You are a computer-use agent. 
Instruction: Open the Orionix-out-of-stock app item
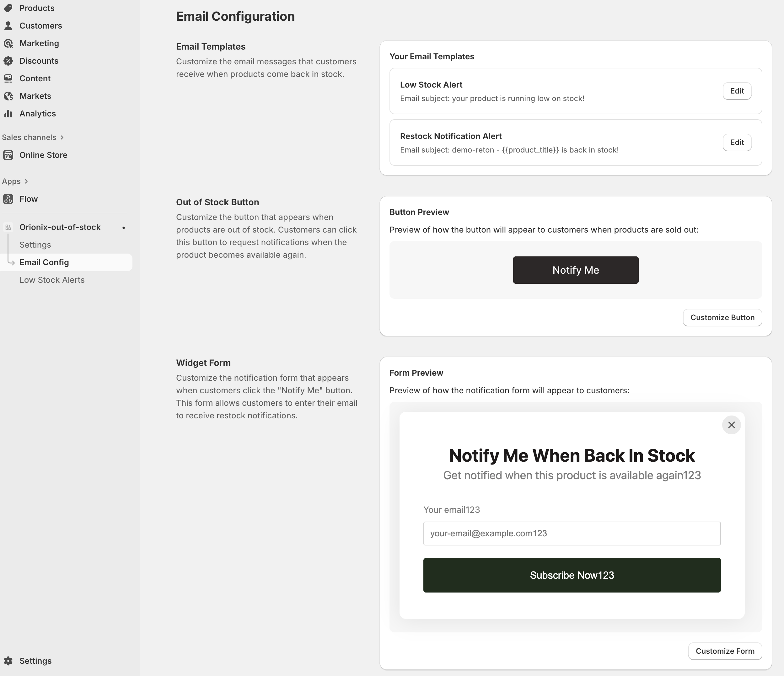[60, 227]
